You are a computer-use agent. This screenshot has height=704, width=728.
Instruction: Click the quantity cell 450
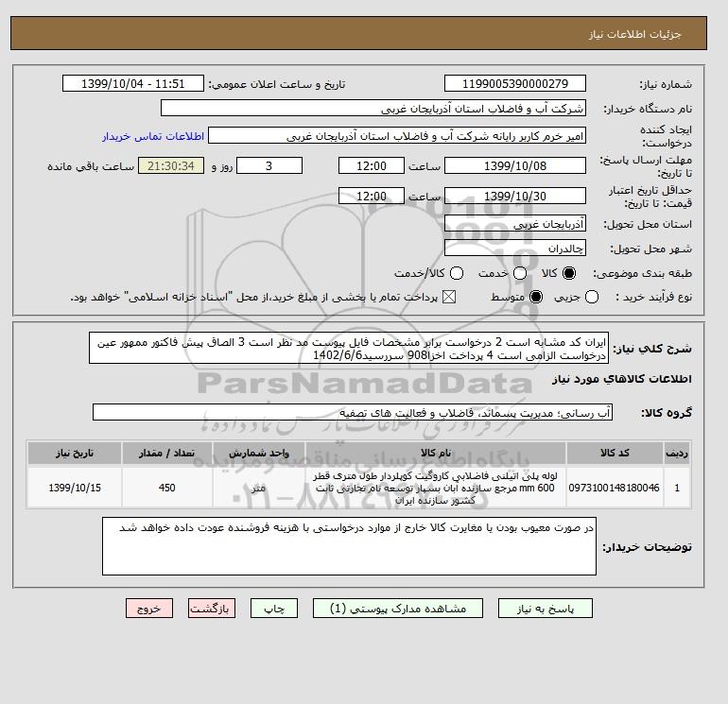pyautogui.click(x=166, y=488)
